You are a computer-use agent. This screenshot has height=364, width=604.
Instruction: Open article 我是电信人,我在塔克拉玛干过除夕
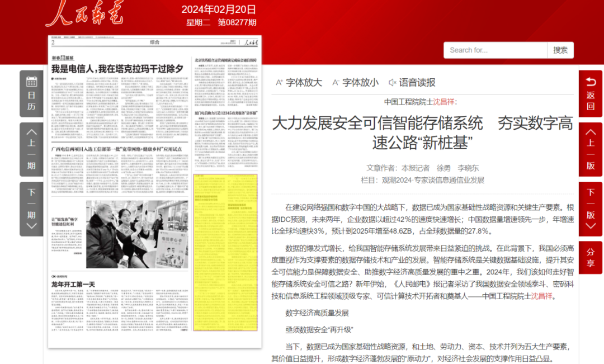pos(117,68)
